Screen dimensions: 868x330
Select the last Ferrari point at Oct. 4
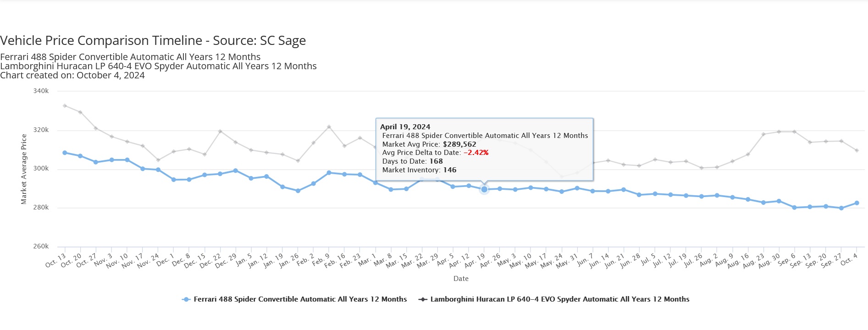pos(857,203)
